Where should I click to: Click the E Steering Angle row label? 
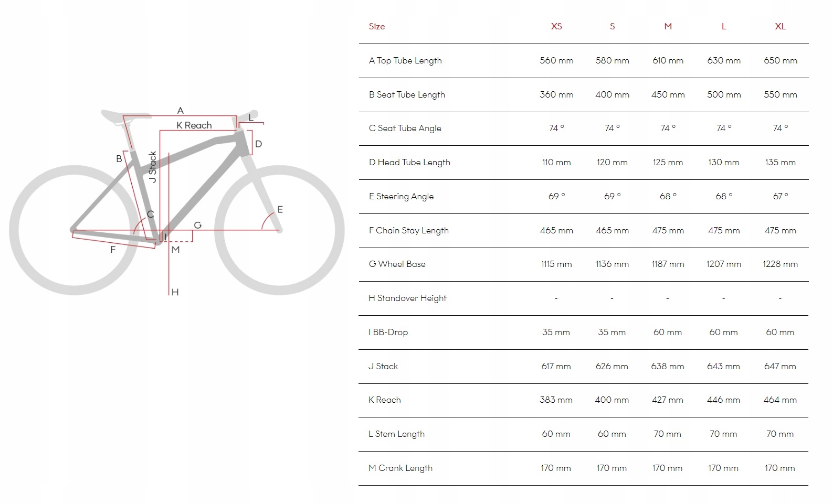pos(401,196)
